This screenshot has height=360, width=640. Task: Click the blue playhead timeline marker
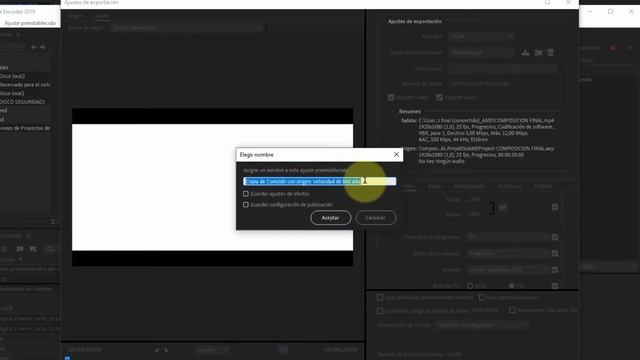(x=67, y=358)
